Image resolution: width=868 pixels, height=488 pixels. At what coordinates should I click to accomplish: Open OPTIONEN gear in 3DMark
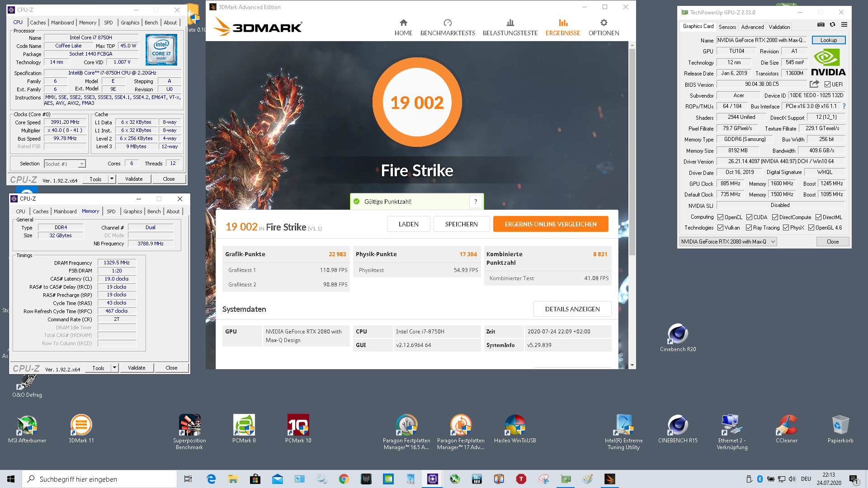click(604, 28)
